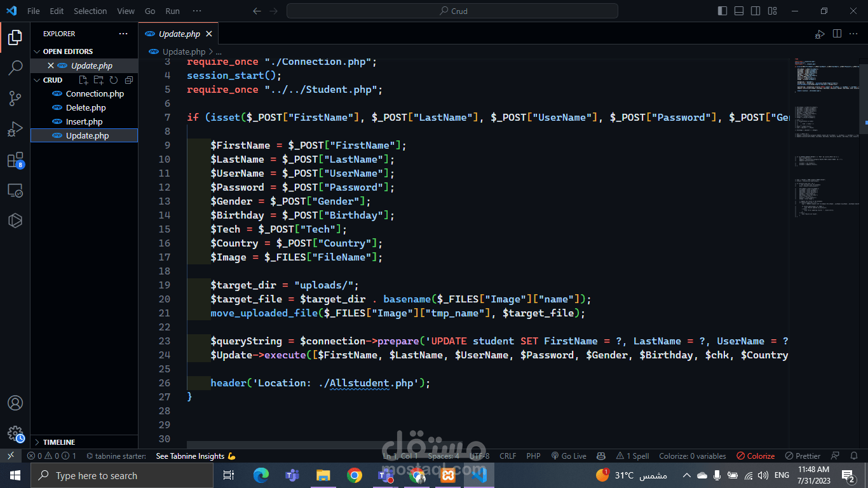The image size is (868, 488).
Task: Change the PHP language mode
Action: (x=533, y=456)
